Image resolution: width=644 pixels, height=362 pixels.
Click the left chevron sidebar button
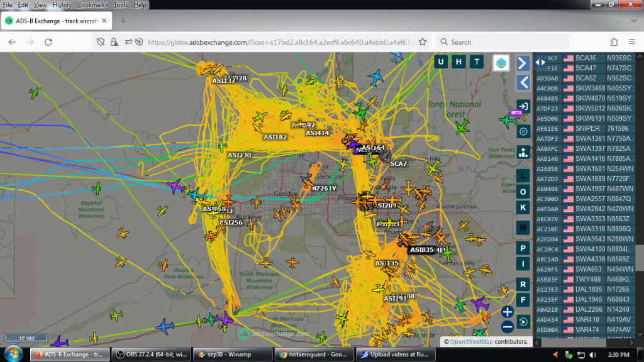tap(523, 82)
